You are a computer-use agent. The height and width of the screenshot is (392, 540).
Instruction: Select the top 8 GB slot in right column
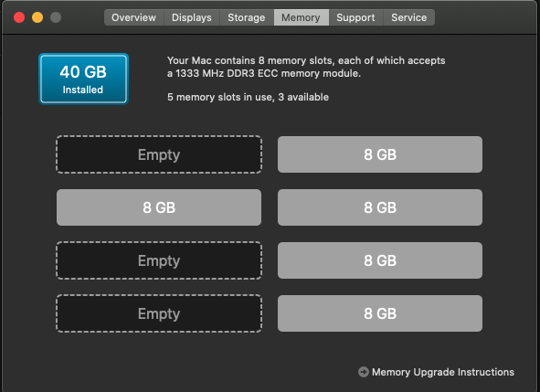[380, 154]
